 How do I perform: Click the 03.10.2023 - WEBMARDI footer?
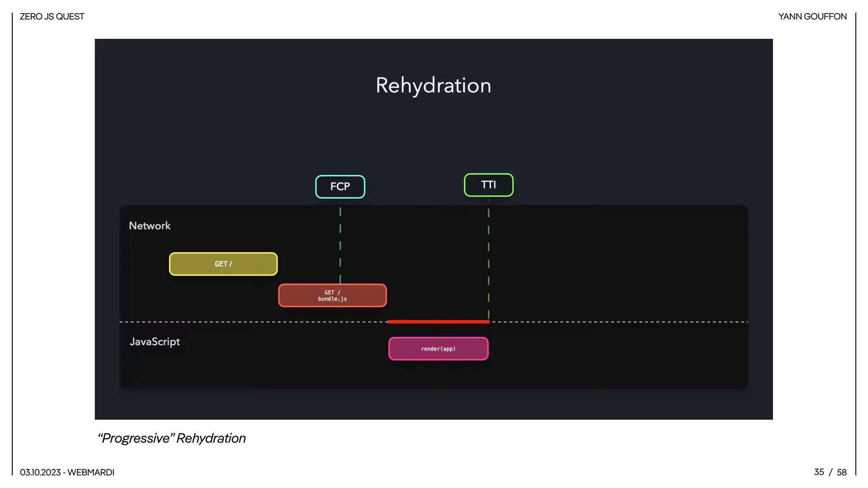tap(67, 472)
